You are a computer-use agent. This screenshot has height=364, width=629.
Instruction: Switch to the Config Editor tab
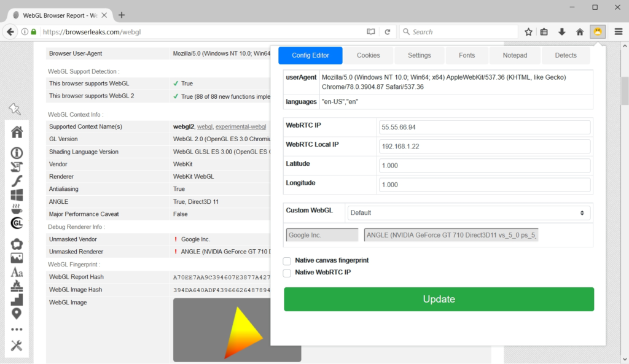click(x=310, y=55)
